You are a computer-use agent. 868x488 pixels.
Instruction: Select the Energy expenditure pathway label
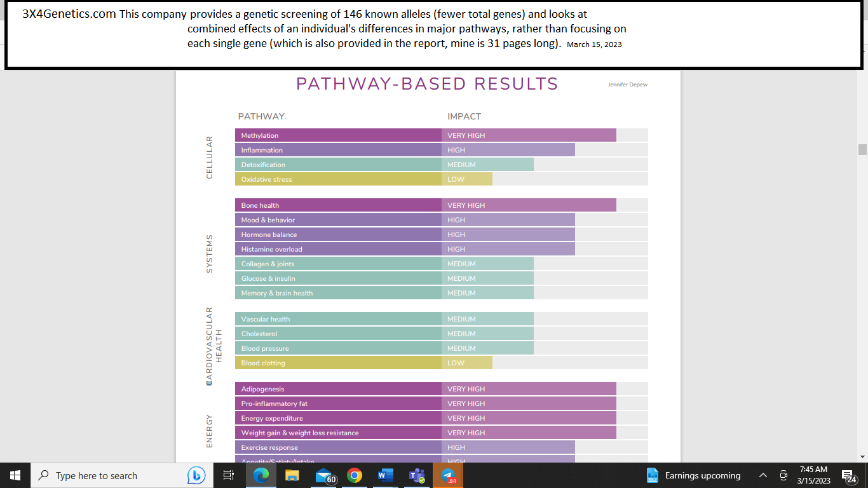click(272, 418)
